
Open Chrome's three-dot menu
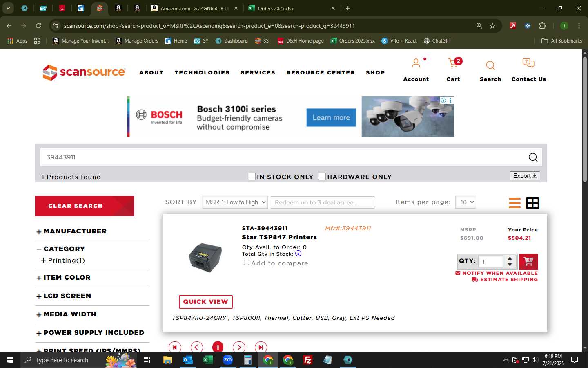[x=579, y=26]
